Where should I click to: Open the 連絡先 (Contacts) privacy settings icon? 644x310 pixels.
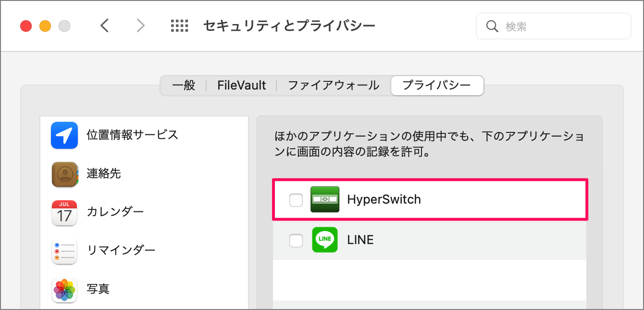pos(64,174)
